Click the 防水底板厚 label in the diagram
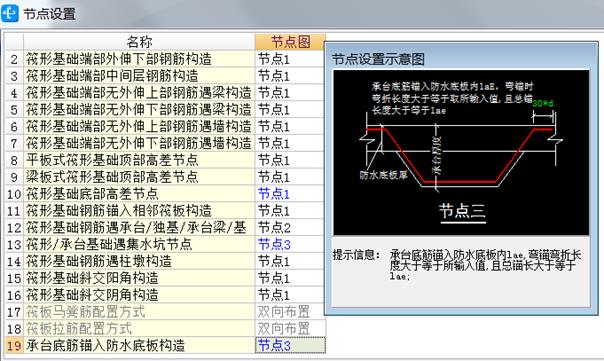The image size is (604, 361). click(383, 175)
